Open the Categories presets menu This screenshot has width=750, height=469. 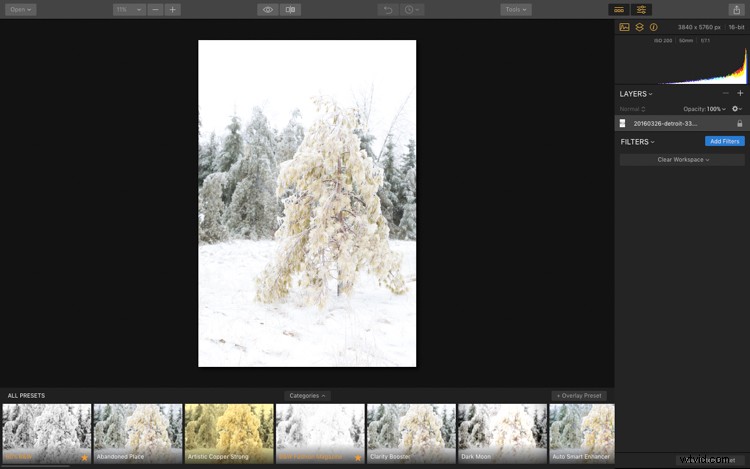307,396
